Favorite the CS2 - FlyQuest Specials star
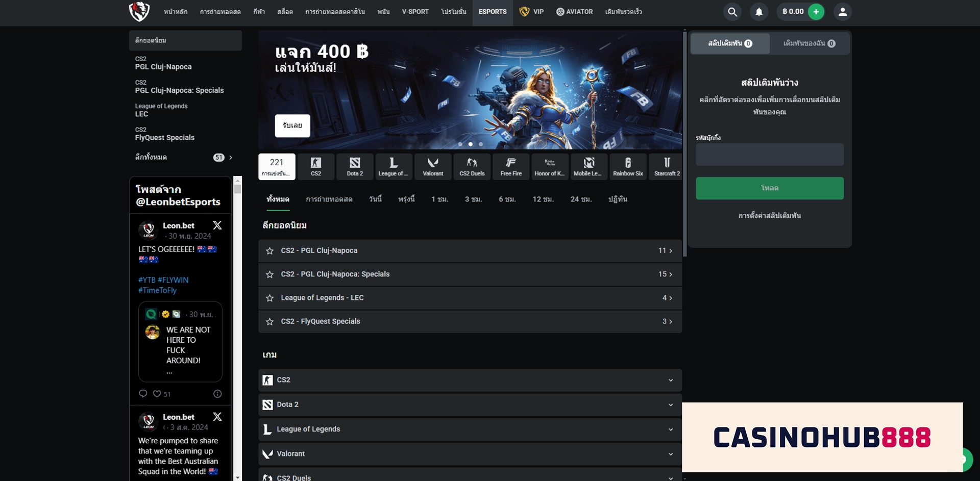 tap(269, 321)
